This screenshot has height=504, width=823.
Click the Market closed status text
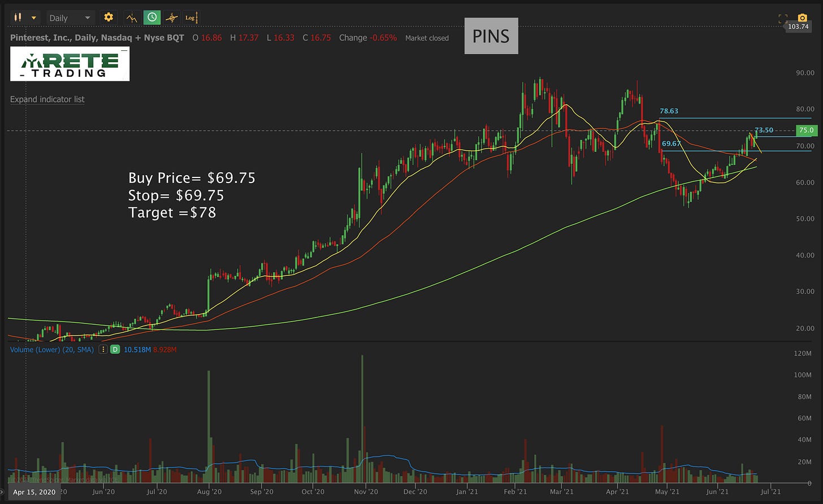tap(427, 38)
